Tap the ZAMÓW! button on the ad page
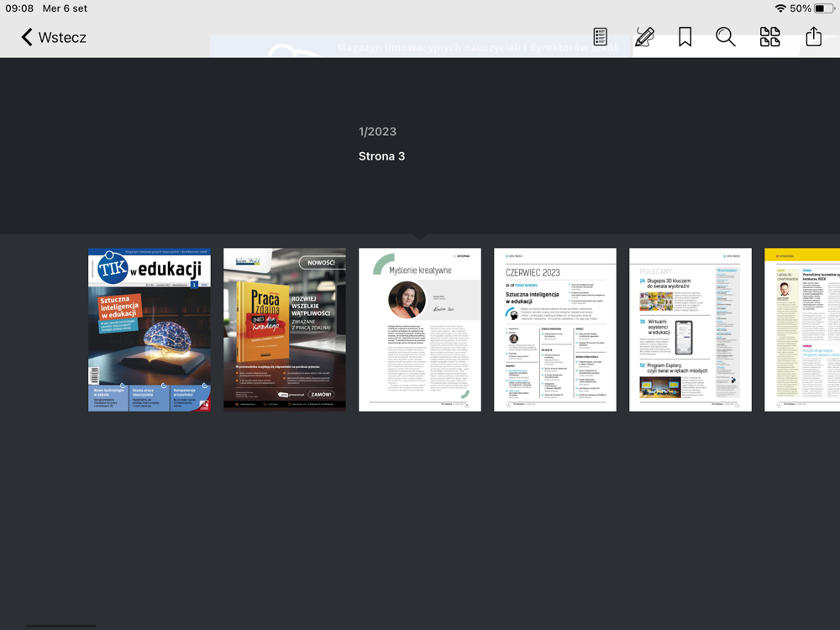The height and width of the screenshot is (630, 840). click(x=321, y=394)
